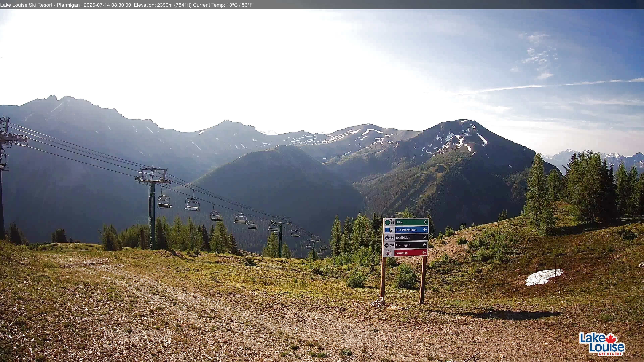The width and height of the screenshot is (644, 362).
Task: Click the green circle icon beside Pika
Action: point(388,222)
